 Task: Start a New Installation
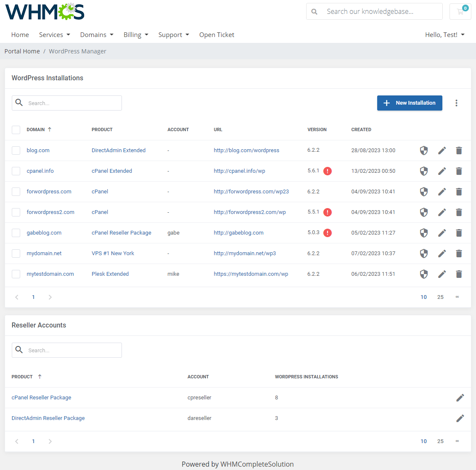[x=409, y=103]
